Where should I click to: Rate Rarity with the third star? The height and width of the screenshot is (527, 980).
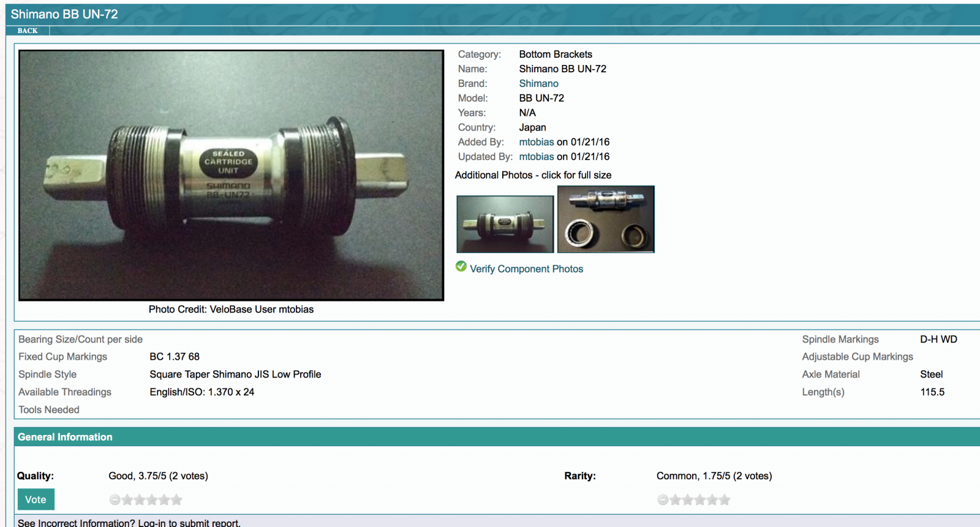[x=700, y=500]
